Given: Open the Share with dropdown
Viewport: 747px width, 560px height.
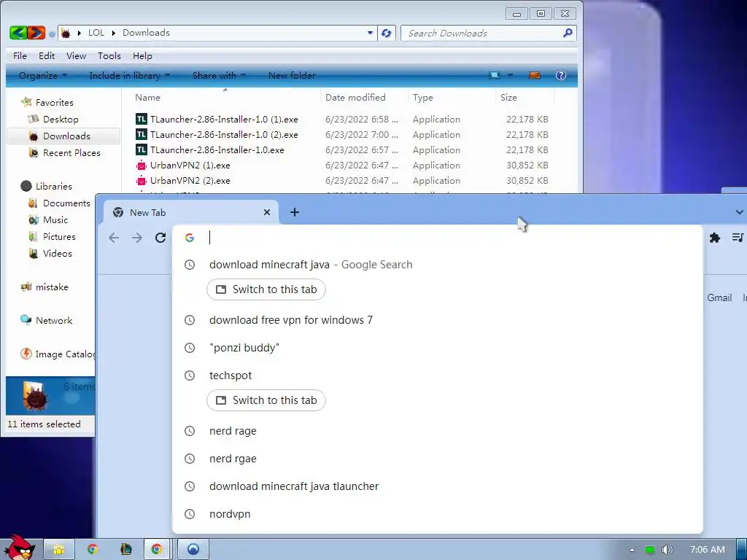Looking at the screenshot, I should (219, 75).
